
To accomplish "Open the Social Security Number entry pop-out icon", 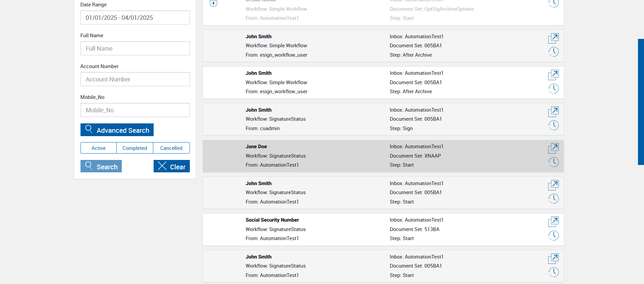I will click(x=553, y=221).
